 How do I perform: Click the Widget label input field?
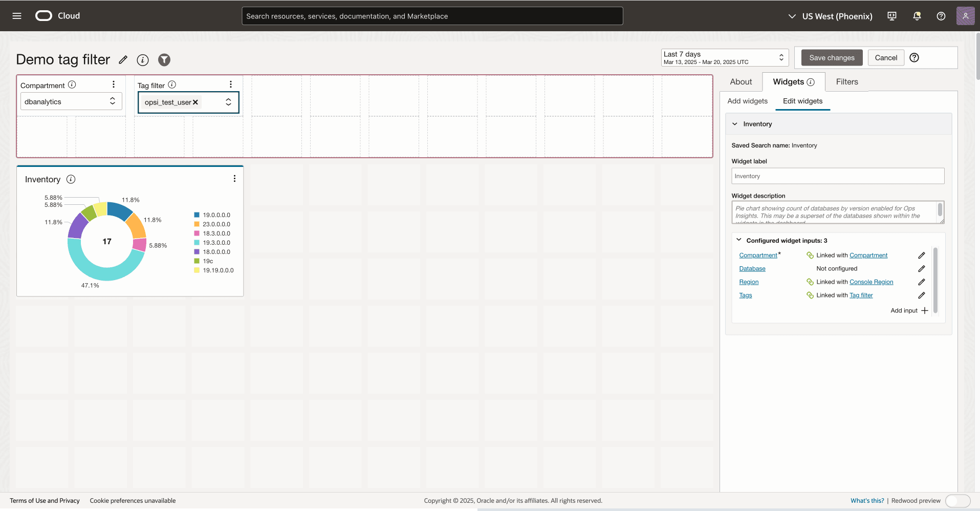tap(837, 176)
